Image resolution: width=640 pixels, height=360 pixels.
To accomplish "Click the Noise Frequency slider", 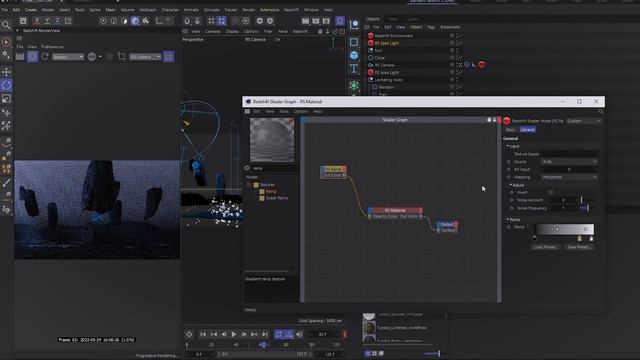I will pyautogui.click(x=588, y=208).
